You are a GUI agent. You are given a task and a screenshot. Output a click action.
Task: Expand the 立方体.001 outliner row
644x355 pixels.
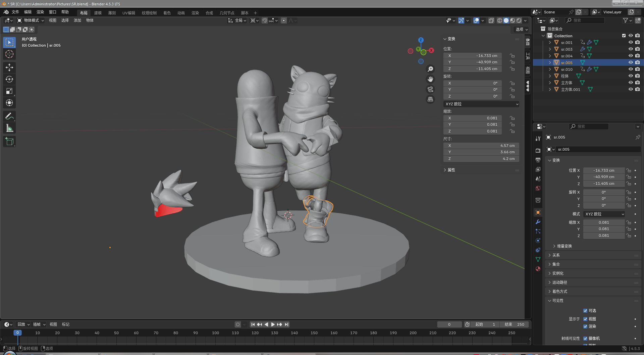[550, 90]
